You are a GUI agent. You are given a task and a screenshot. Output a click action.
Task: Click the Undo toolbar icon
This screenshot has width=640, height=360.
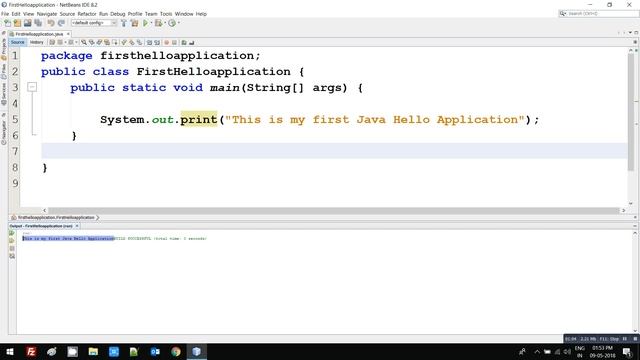pos(51,23)
